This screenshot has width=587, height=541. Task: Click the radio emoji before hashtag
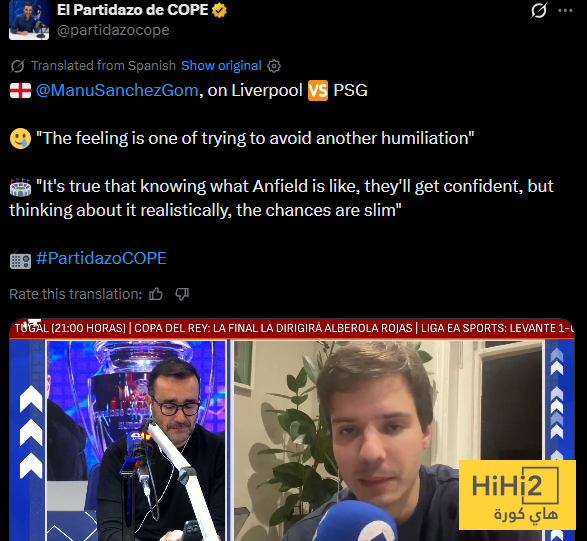click(20, 259)
